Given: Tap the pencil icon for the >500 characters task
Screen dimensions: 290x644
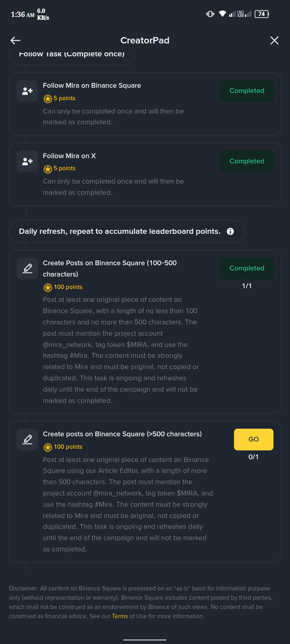Looking at the screenshot, I should click(27, 440).
